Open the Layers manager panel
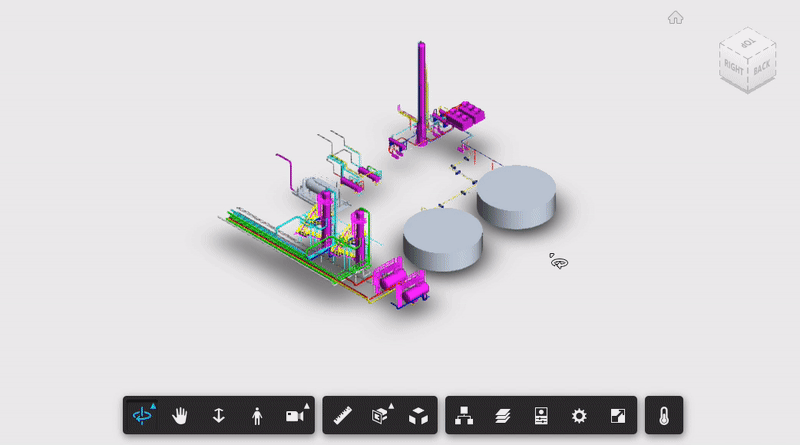Viewport: 800px width, 445px height. point(503,416)
